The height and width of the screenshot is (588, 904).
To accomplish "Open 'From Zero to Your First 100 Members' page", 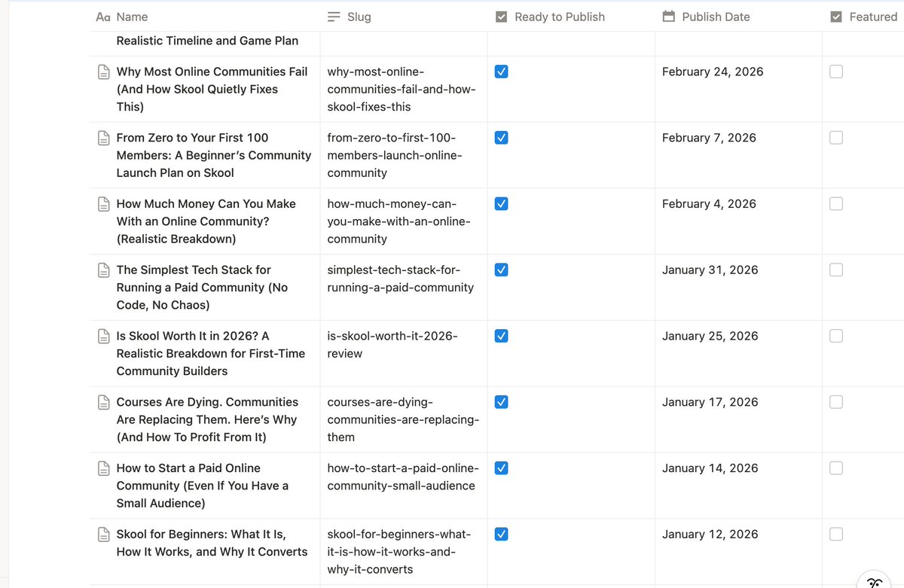I will pyautogui.click(x=214, y=155).
